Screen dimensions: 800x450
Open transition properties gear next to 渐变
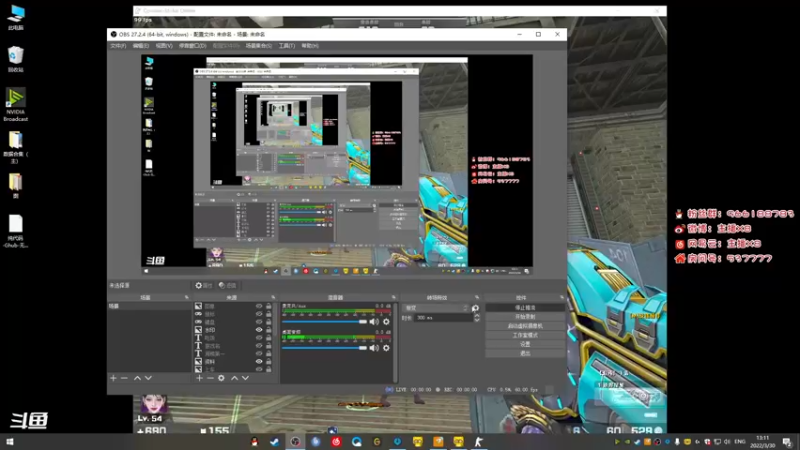coord(475,308)
